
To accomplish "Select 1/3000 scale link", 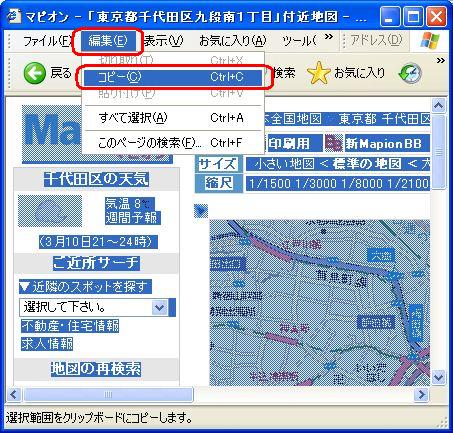I will click(x=316, y=184).
